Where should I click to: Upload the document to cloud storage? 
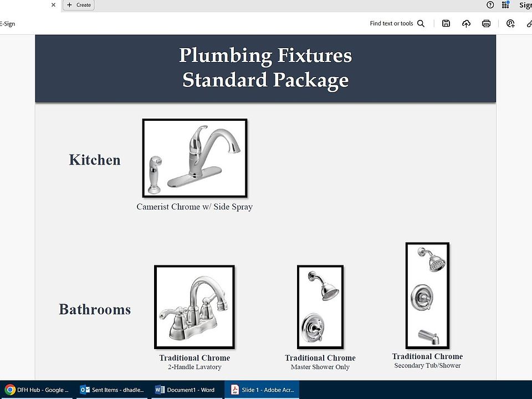[466, 23]
